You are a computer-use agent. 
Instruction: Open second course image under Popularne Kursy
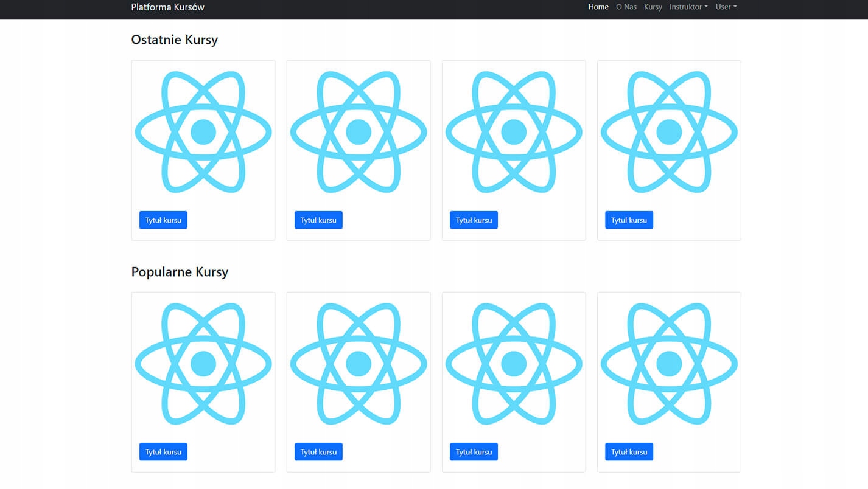pos(359,364)
